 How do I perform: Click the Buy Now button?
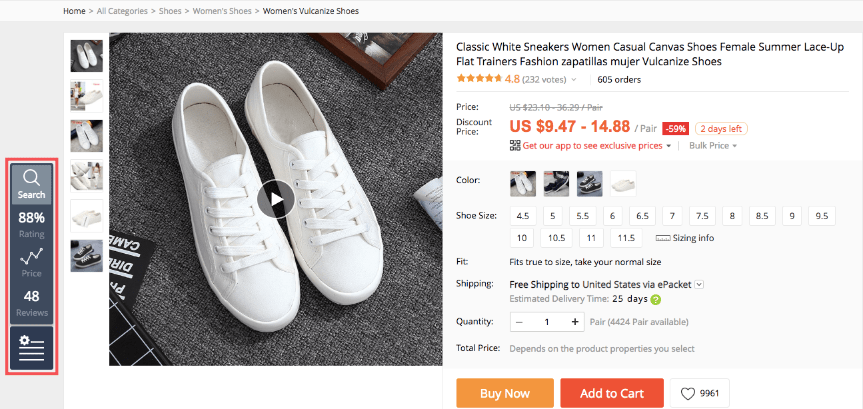coord(505,394)
